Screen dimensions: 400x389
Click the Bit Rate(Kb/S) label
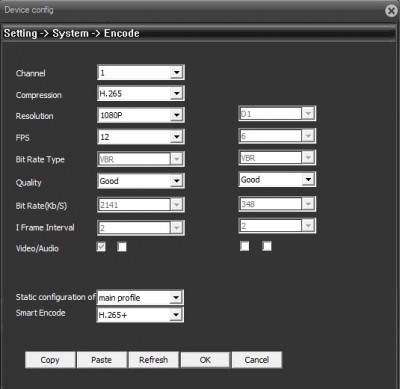pyautogui.click(x=41, y=206)
